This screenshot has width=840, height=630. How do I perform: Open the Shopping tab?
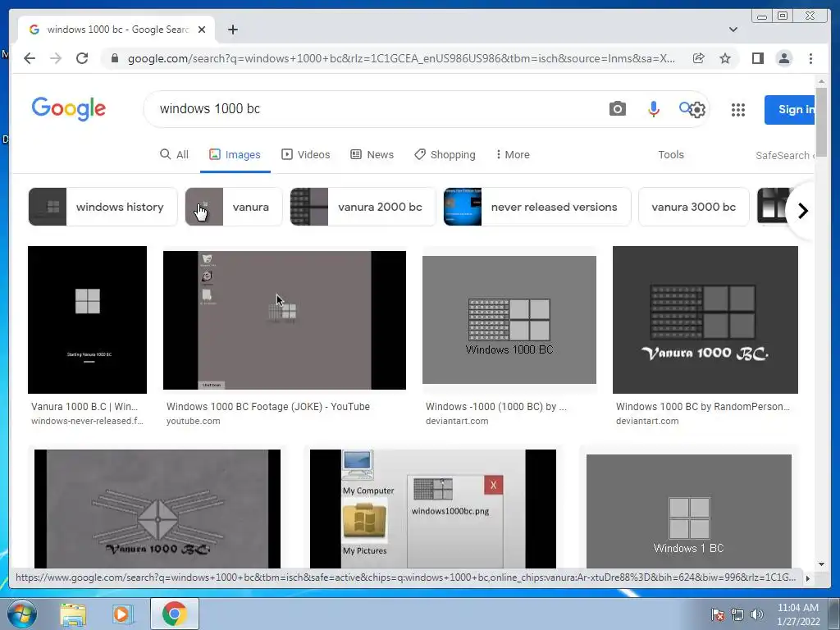[x=445, y=155]
